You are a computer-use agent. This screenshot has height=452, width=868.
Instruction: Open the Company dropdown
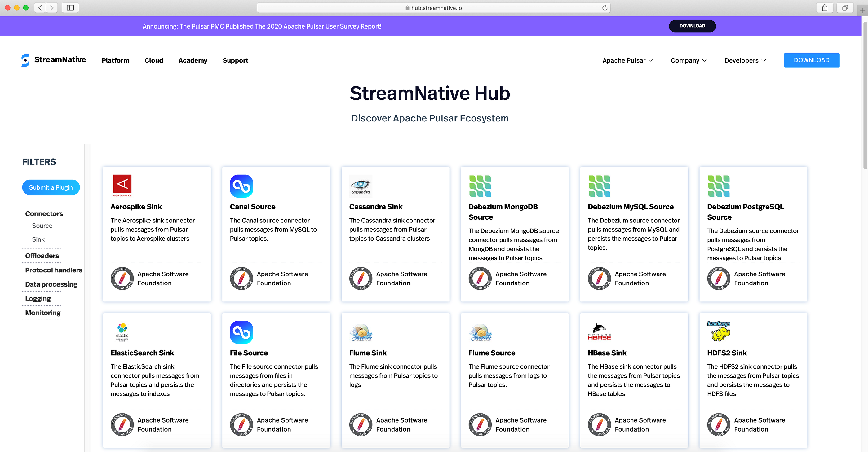(x=688, y=60)
